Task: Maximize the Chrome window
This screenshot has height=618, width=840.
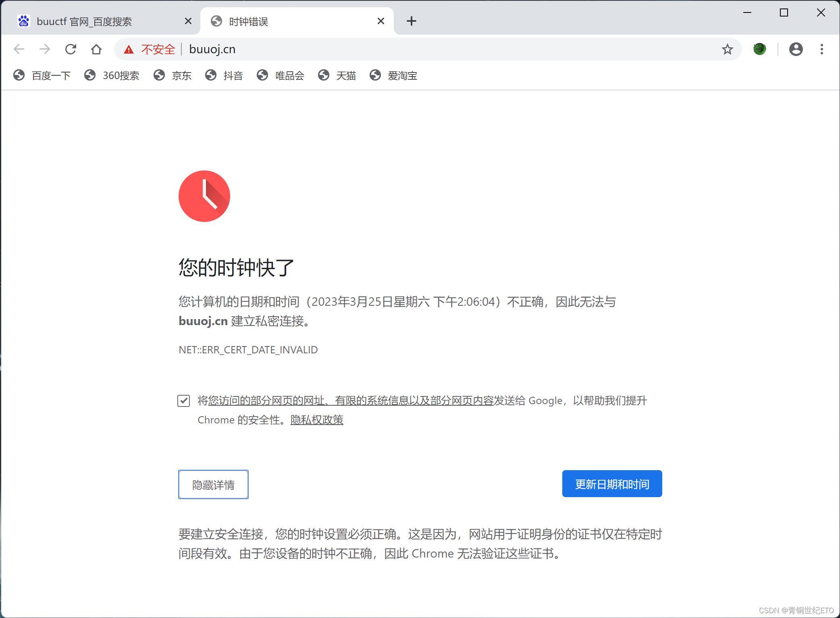Action: tap(784, 12)
